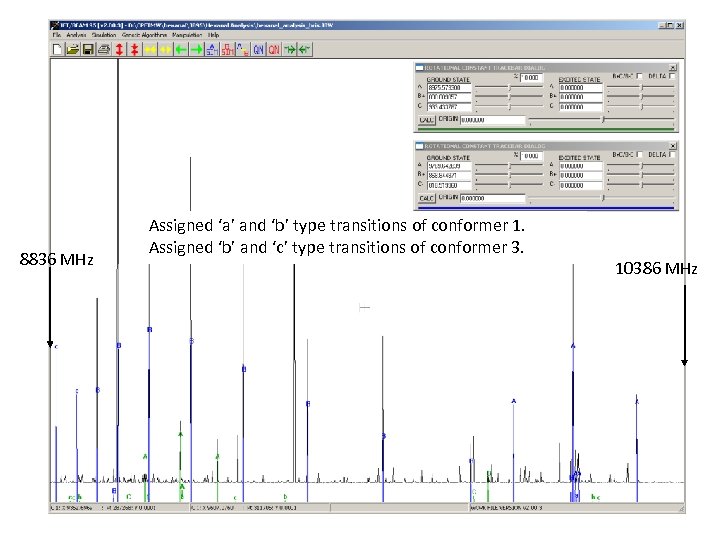Click ORIGIN input field in green-bar dialog
Image resolution: width=720 pixels, height=540 pixels.
(493, 120)
